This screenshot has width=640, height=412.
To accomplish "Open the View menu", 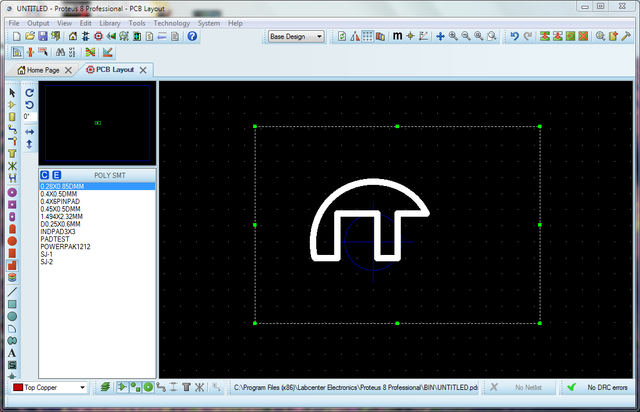I will pos(64,23).
